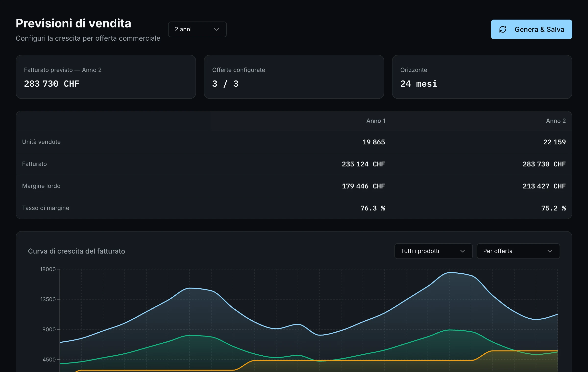Expand the Per offerta dropdown
The image size is (588, 372).
(x=518, y=251)
